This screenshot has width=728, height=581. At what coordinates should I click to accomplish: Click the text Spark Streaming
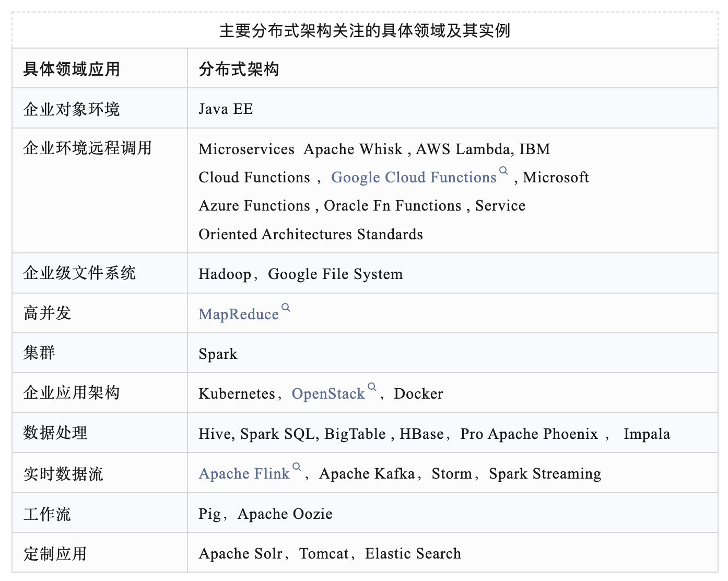(545, 474)
